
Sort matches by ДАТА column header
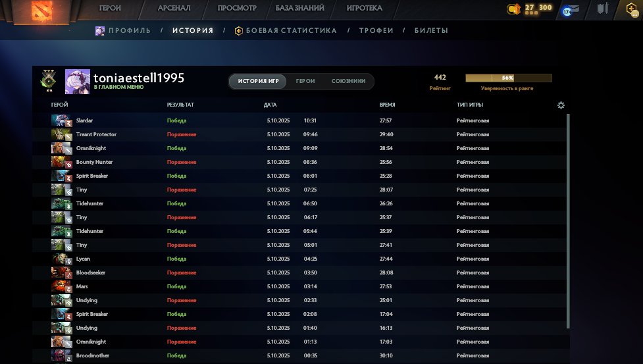point(270,105)
